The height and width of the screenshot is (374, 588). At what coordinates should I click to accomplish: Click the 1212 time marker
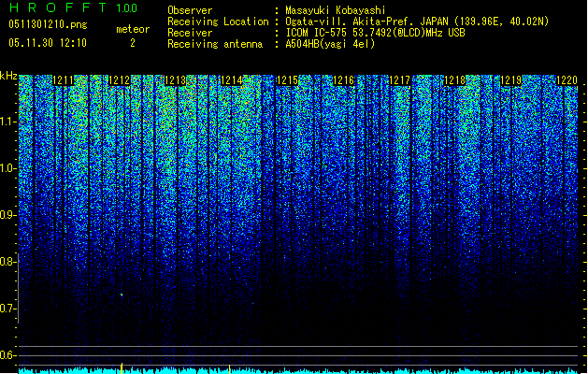coord(120,80)
